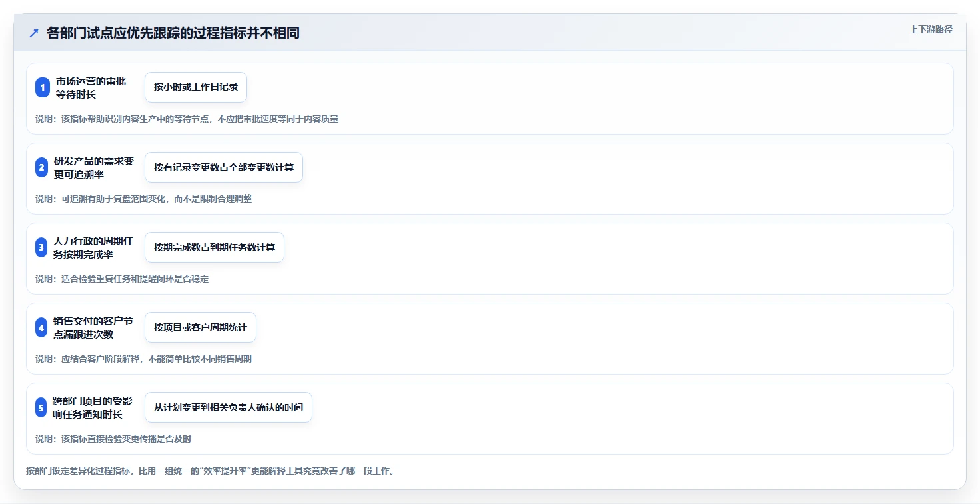The width and height of the screenshot is (980, 504).
Task: Click number badge 2 for 研发产品
Action: 42,167
